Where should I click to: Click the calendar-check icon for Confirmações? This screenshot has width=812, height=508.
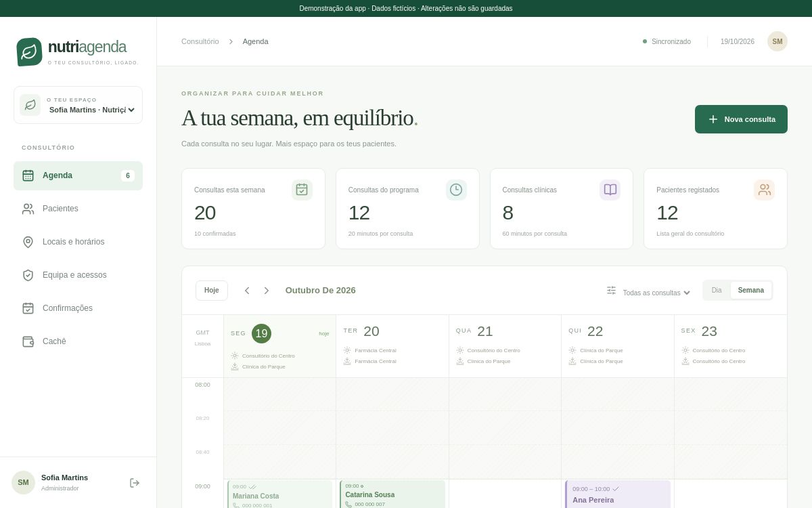pos(28,308)
